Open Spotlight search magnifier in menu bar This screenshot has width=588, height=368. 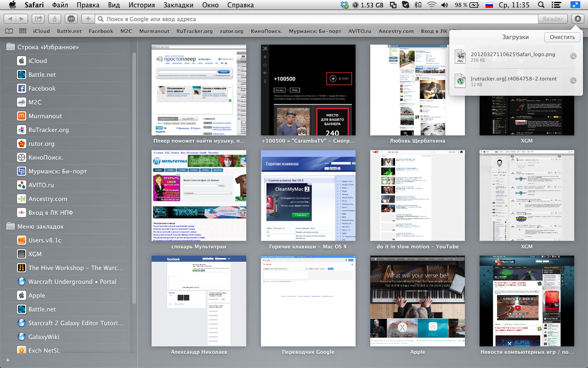click(x=541, y=5)
